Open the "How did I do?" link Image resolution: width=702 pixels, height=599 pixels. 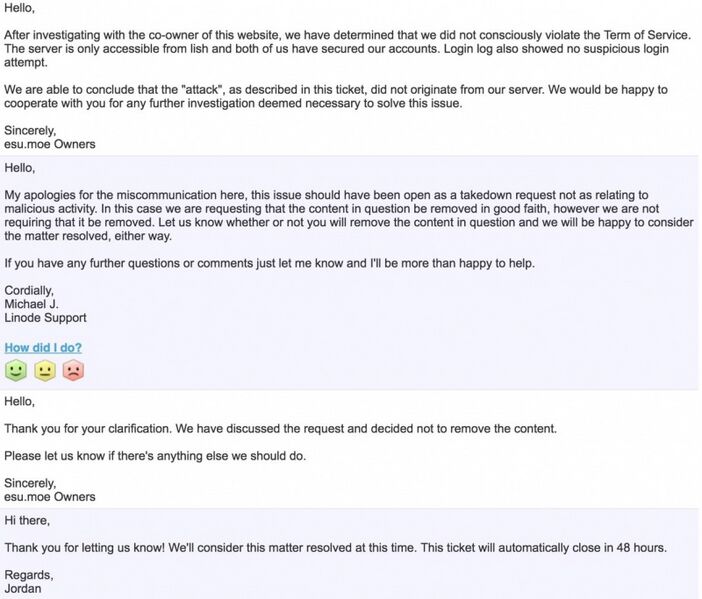(43, 347)
